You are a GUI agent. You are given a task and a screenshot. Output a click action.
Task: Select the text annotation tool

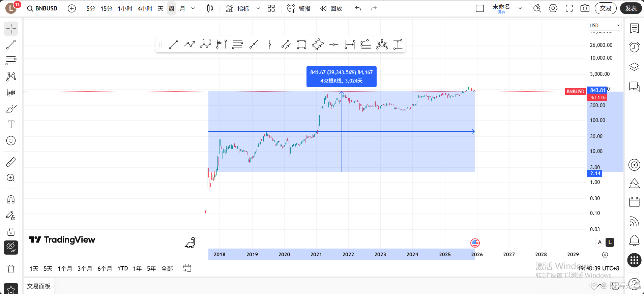click(11, 125)
